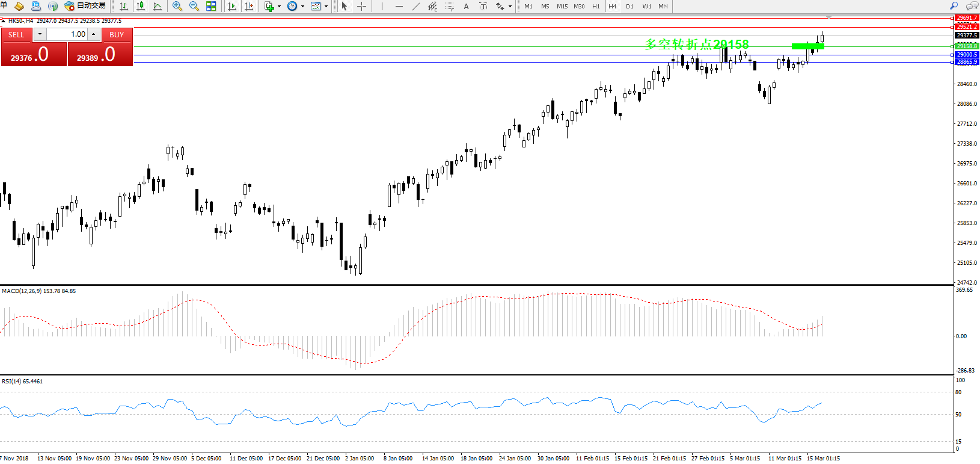Toggle chart auto-scroll to latest bar
The height and width of the screenshot is (464, 980).
pyautogui.click(x=232, y=6)
